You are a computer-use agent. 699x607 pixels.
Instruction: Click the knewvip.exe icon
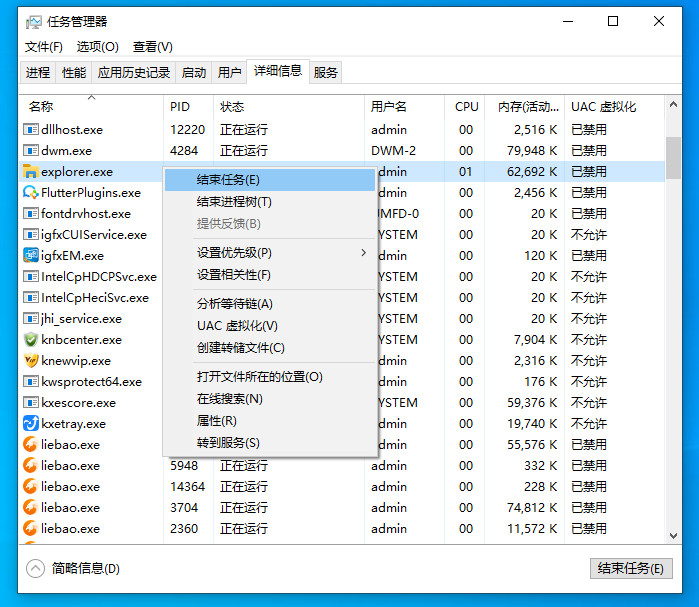31,361
